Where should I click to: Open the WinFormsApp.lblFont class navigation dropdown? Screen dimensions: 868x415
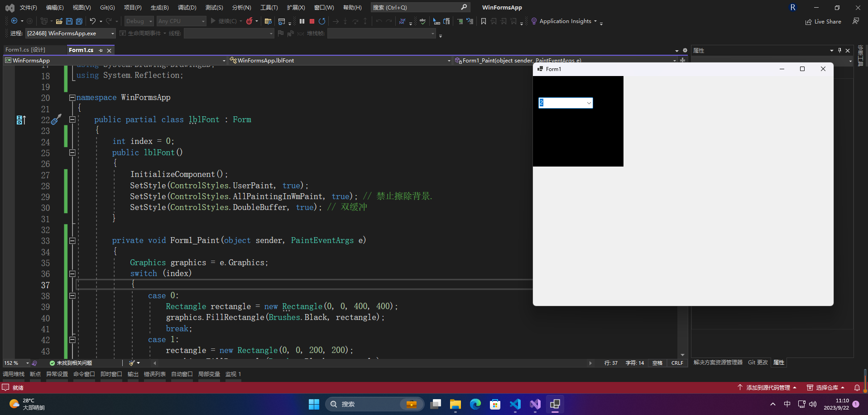pyautogui.click(x=340, y=60)
